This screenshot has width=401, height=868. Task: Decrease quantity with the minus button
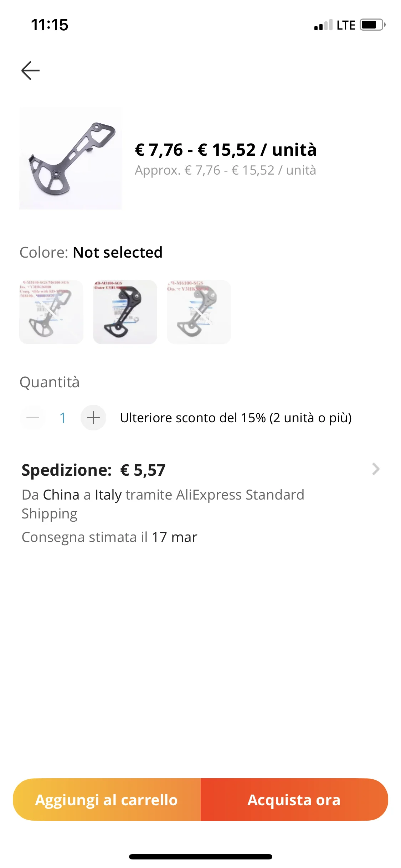pyautogui.click(x=33, y=418)
